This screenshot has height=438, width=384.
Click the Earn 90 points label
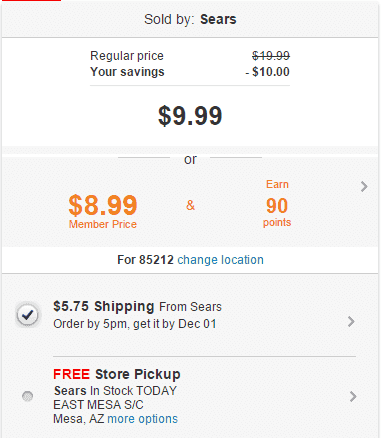277,203
